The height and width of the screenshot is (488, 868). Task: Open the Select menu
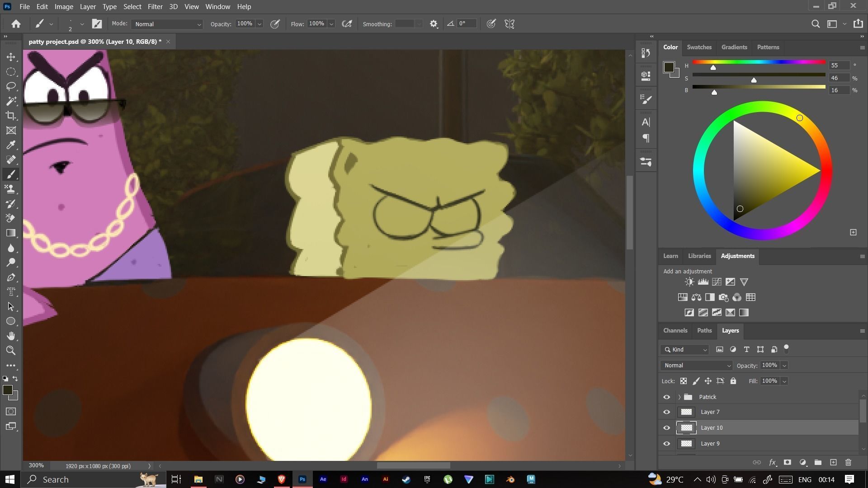pos(132,7)
